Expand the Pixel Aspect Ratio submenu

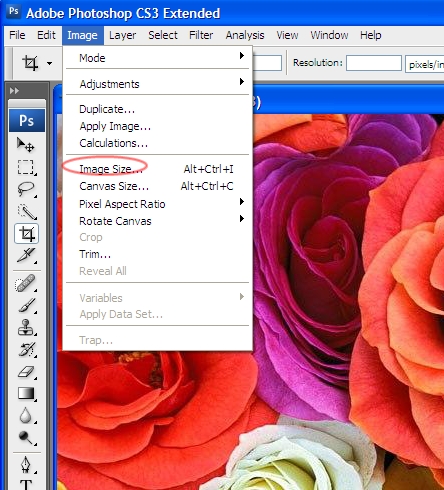point(157,204)
